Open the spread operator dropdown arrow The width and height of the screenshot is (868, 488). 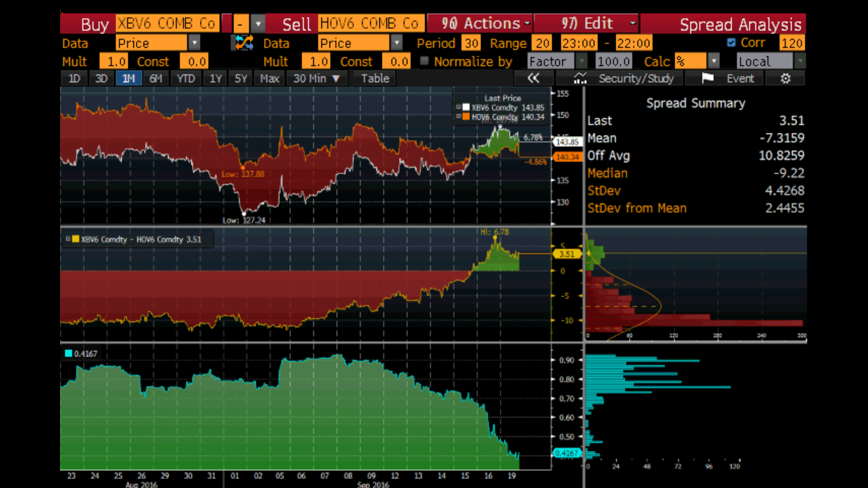tap(258, 23)
